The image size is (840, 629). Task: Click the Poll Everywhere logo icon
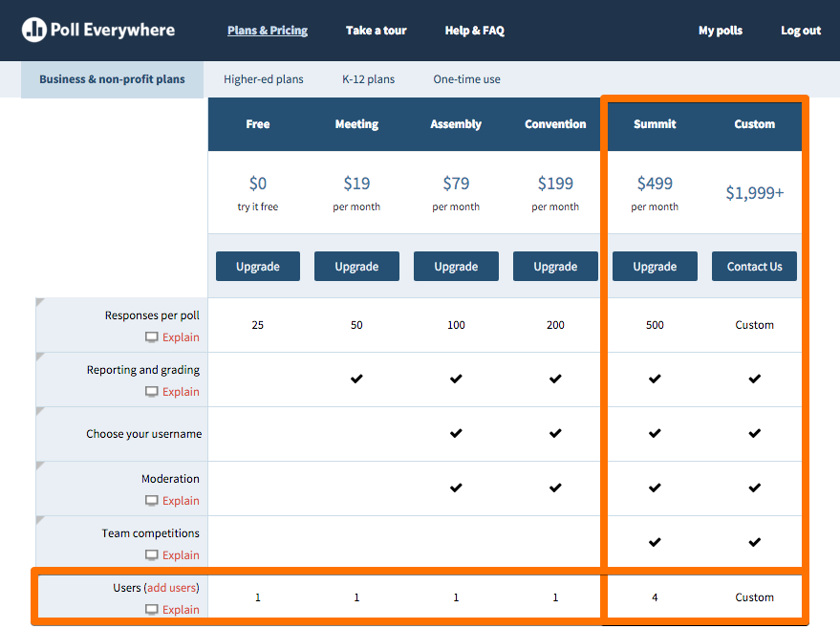coord(33,30)
